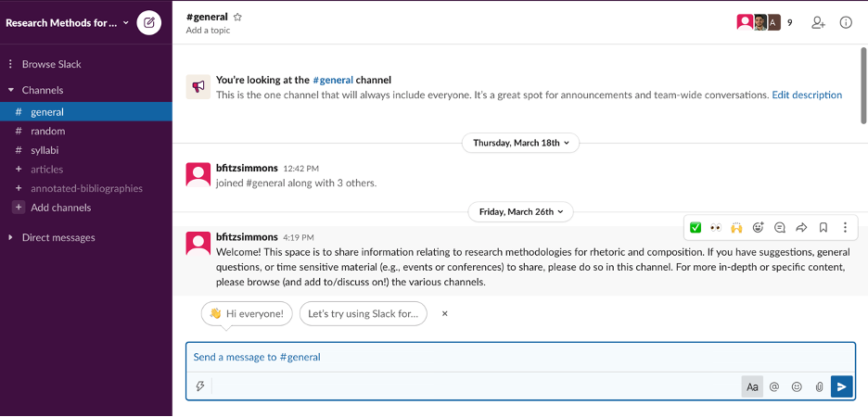
Task: React with the green checkmark emoji
Action: coord(696,227)
